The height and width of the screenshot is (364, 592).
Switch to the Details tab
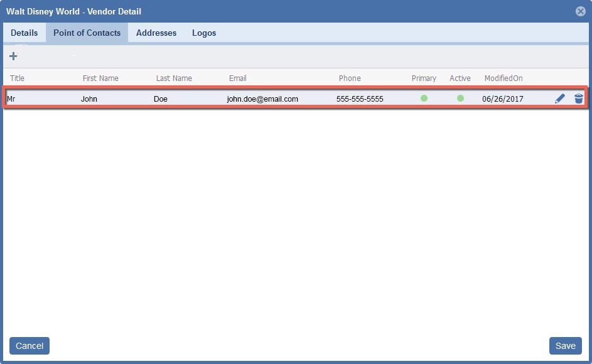(x=24, y=33)
